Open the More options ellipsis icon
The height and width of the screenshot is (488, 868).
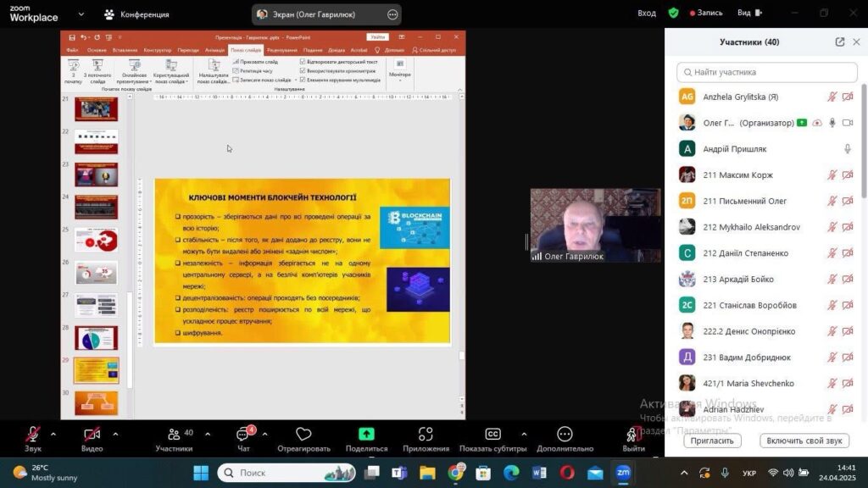(565, 435)
